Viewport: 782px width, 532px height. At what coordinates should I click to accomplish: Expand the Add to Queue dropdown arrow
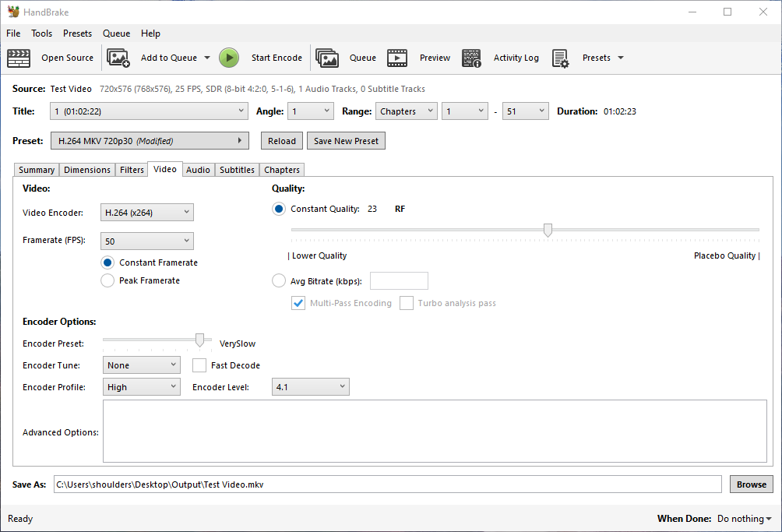[x=207, y=58]
